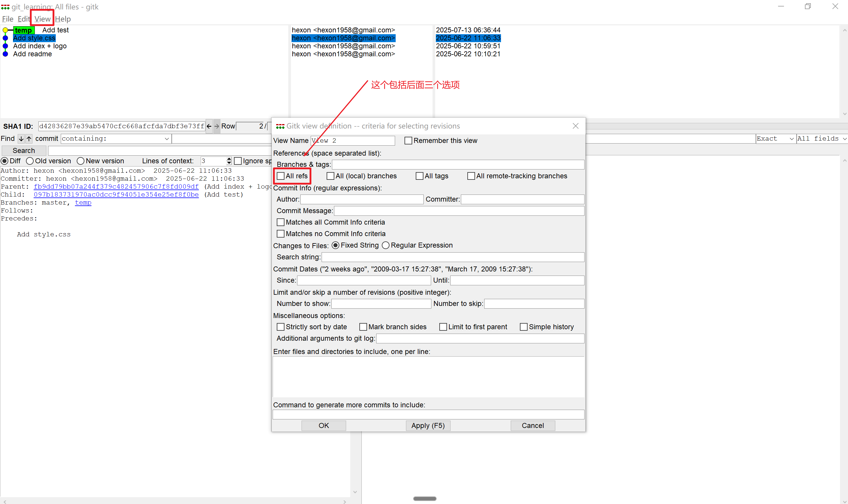848x504 pixels.
Task: Click the Find next down arrow
Action: click(x=21, y=139)
